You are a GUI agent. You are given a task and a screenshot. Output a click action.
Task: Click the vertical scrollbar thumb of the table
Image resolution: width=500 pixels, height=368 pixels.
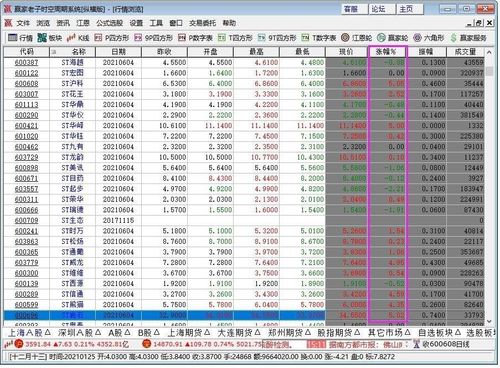[489, 71]
